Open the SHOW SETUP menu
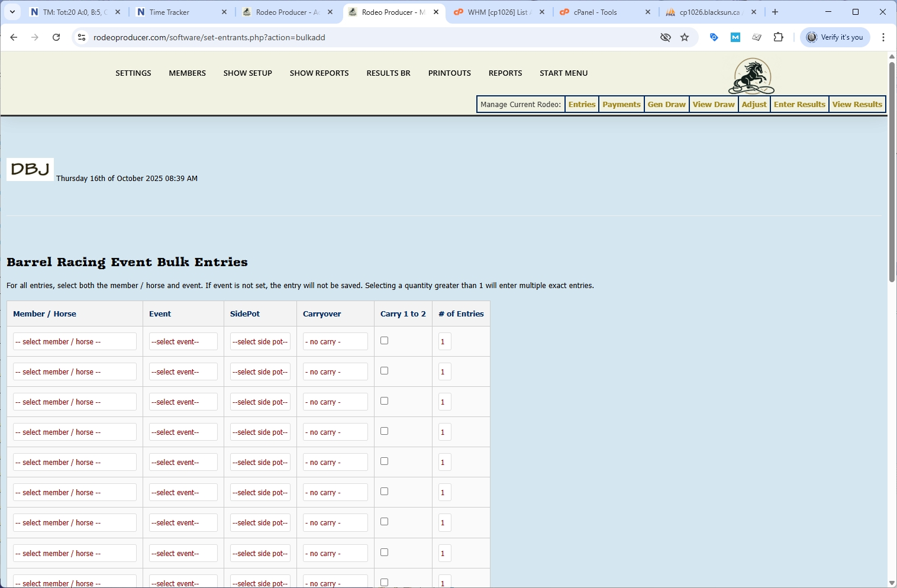 pos(247,73)
